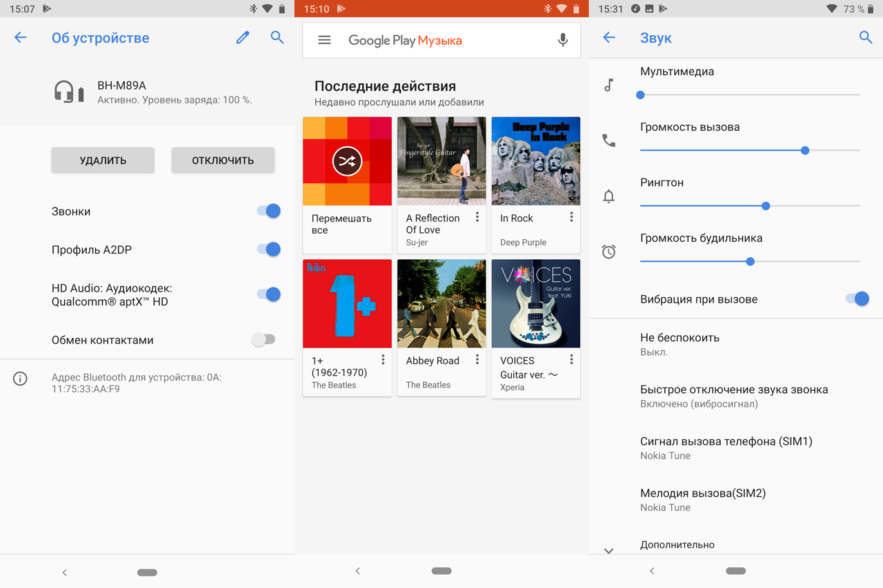Tap system back arrow under Google Play Музыка
Image resolution: width=883 pixels, height=588 pixels.
pyautogui.click(x=357, y=571)
